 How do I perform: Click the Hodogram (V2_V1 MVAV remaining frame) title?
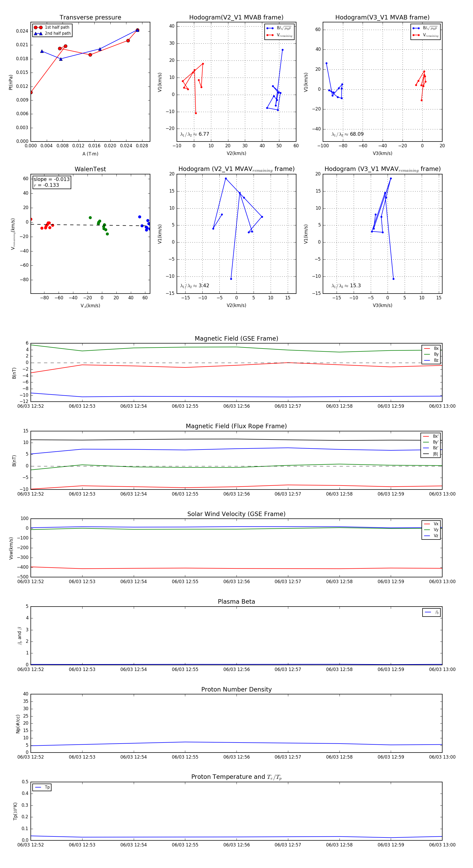coord(236,169)
